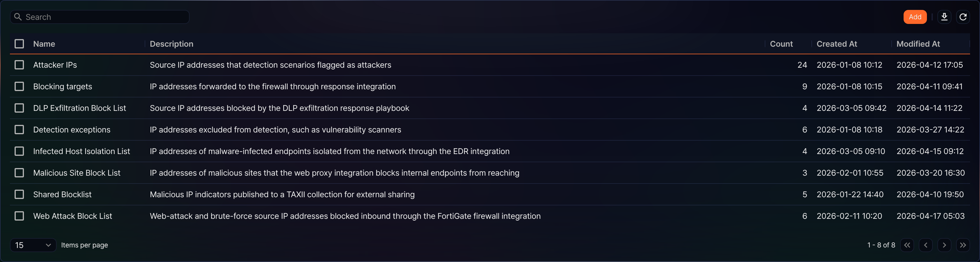Focus the Search input field
Screen dimensions: 980x262
pos(100,17)
